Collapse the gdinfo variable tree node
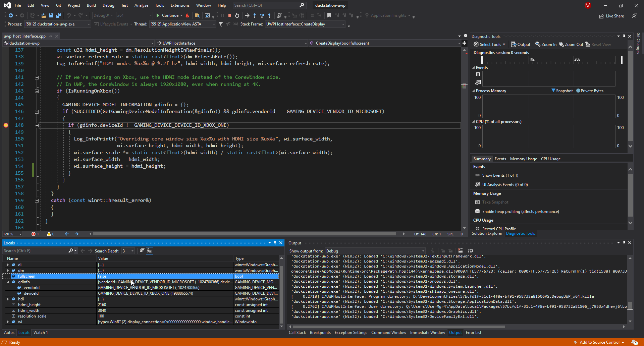 coord(8,282)
